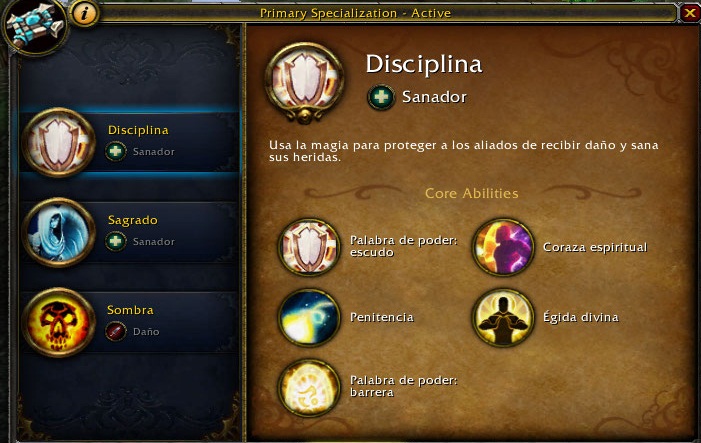Click the Coraza espiritual ability name

tap(595, 247)
